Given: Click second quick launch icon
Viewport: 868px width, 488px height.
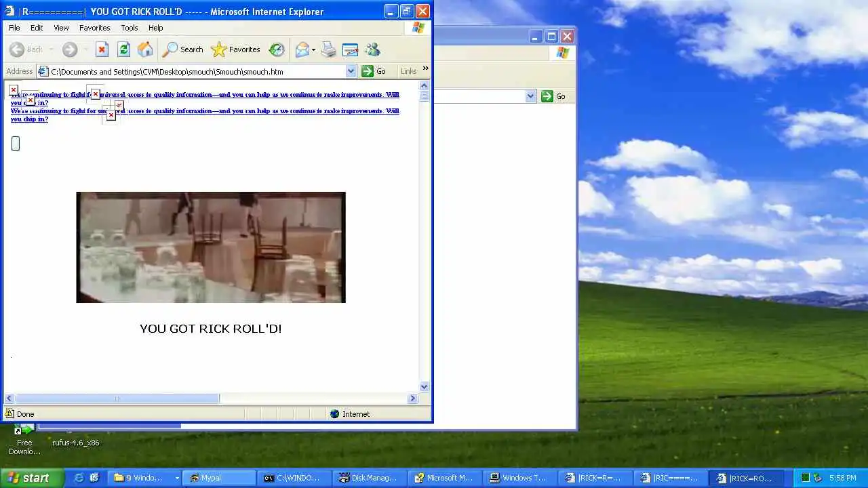Looking at the screenshot, I should click(x=94, y=478).
